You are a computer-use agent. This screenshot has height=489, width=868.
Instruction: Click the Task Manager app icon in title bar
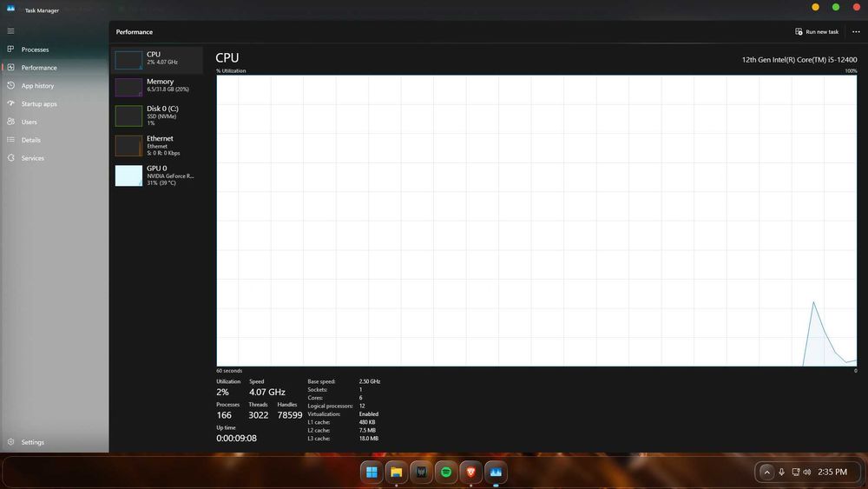tap(10, 10)
